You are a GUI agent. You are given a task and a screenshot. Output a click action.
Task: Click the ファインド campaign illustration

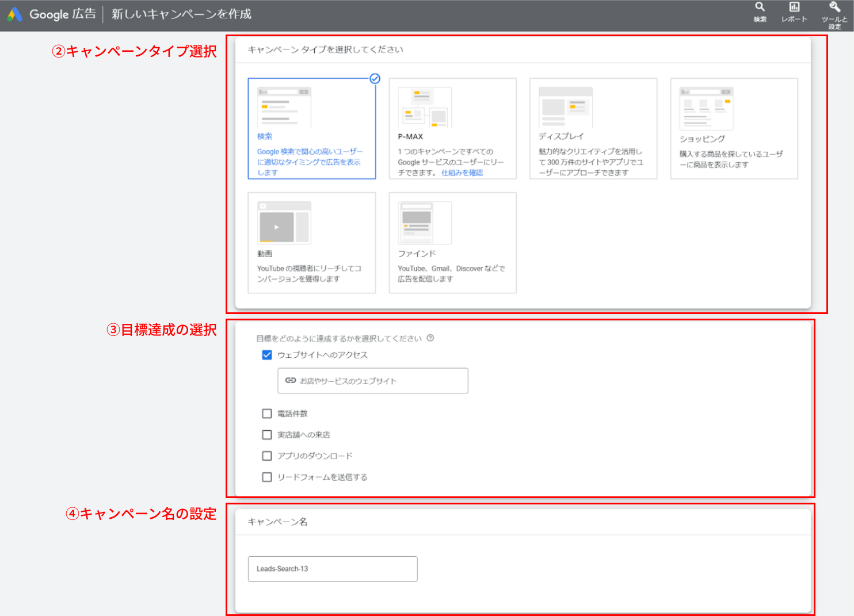pyautogui.click(x=425, y=223)
